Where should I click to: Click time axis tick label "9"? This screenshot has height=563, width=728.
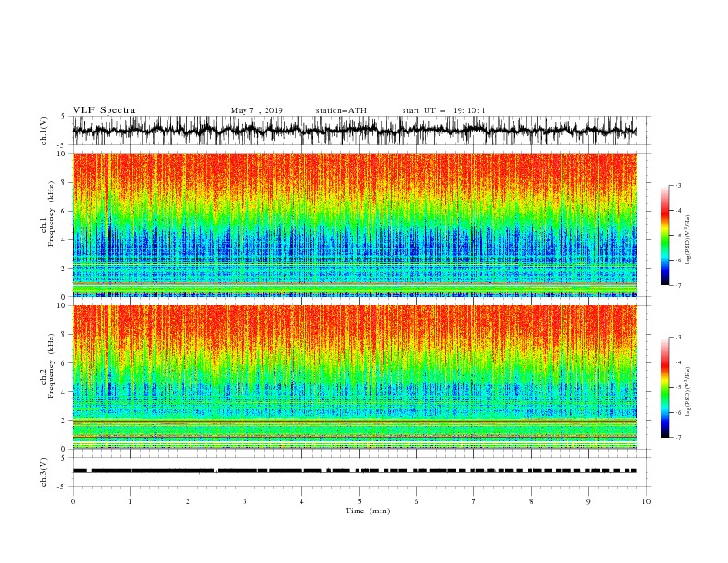588,501
